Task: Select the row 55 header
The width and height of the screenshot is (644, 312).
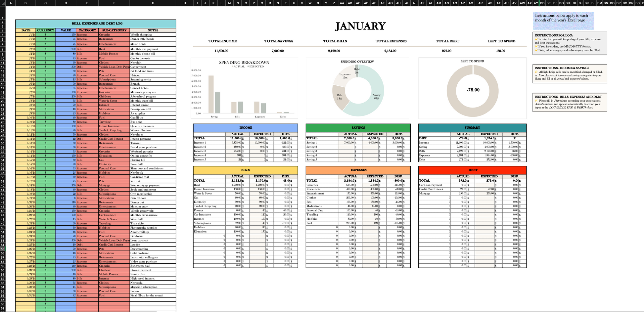Action: click(x=3, y=249)
